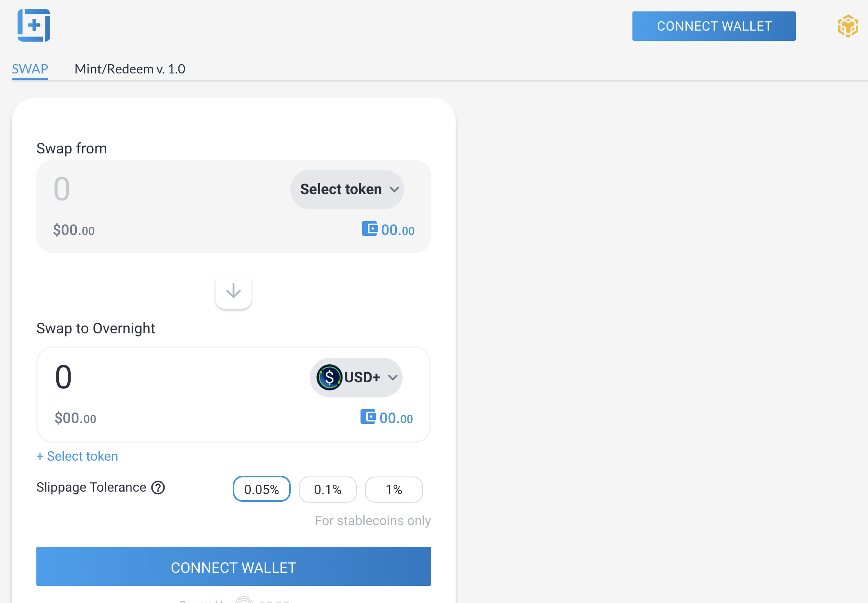The image size is (868, 603).
Task: Click the Swap from amount input field
Action: 163,189
